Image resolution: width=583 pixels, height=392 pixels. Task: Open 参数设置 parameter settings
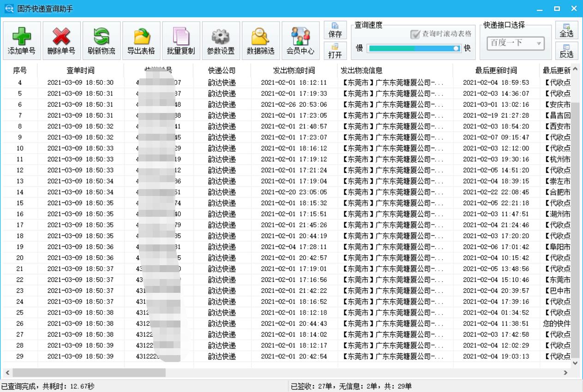click(220, 40)
